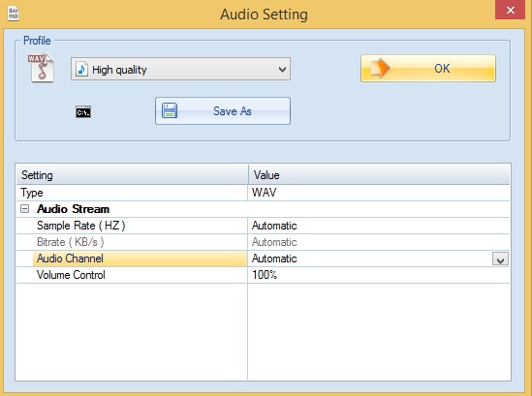Click the Save As button

pos(223,111)
